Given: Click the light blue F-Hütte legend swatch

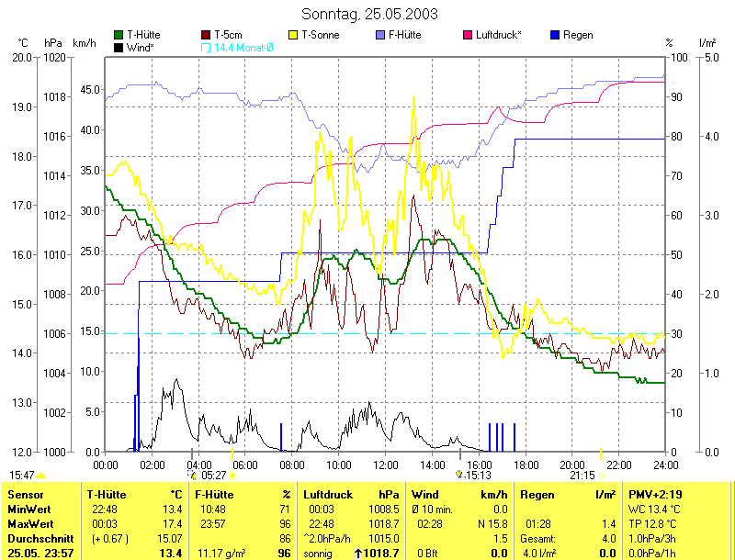Looking at the screenshot, I should pyautogui.click(x=381, y=35).
